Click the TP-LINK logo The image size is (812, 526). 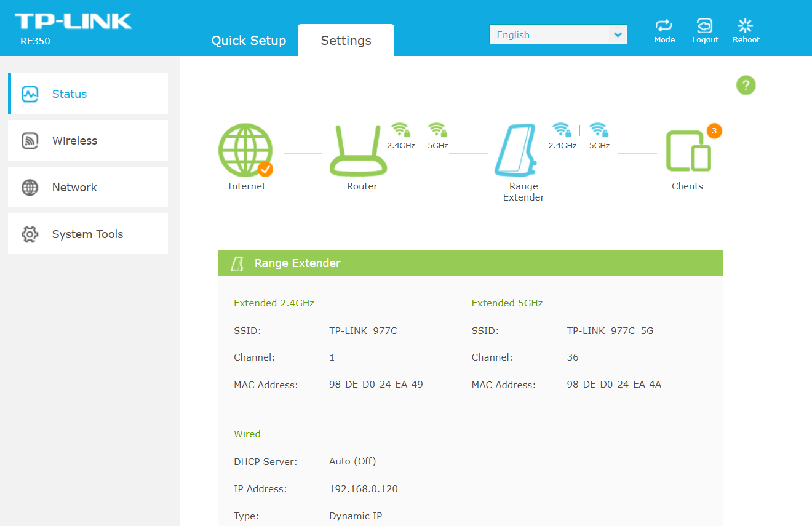coord(73,22)
